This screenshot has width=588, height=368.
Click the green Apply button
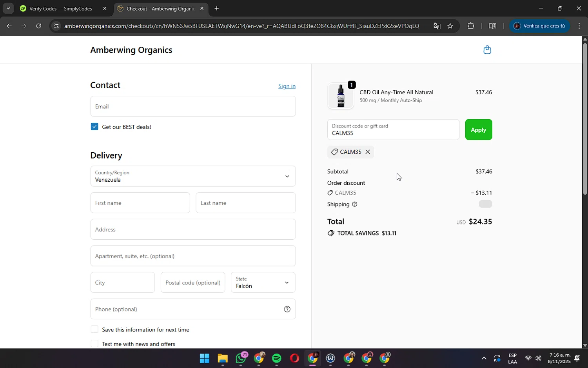478,130
